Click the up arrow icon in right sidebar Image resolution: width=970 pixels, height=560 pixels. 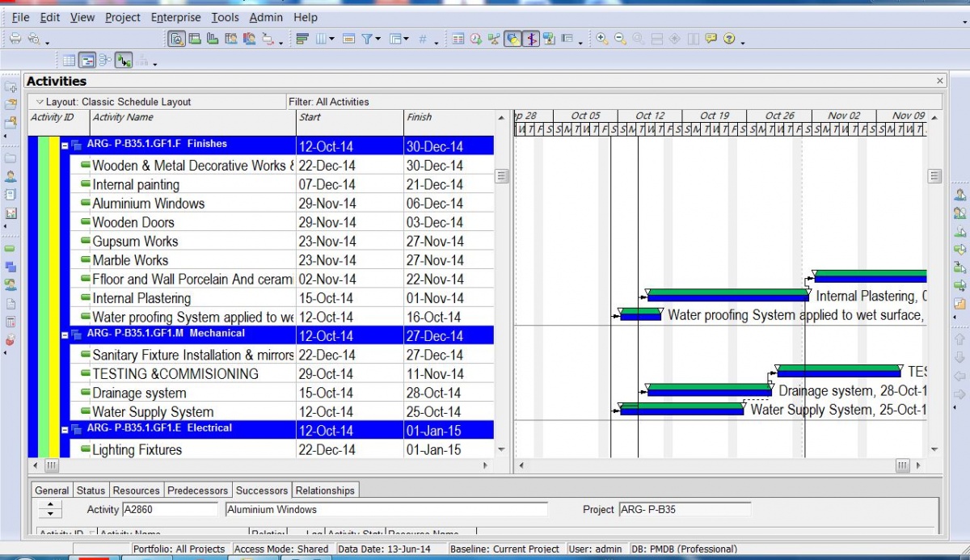[x=959, y=340]
